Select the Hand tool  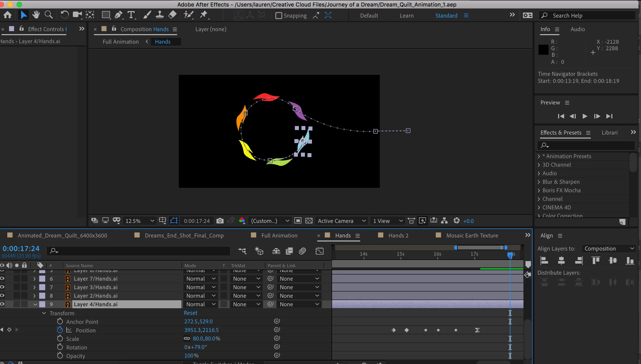pos(36,15)
